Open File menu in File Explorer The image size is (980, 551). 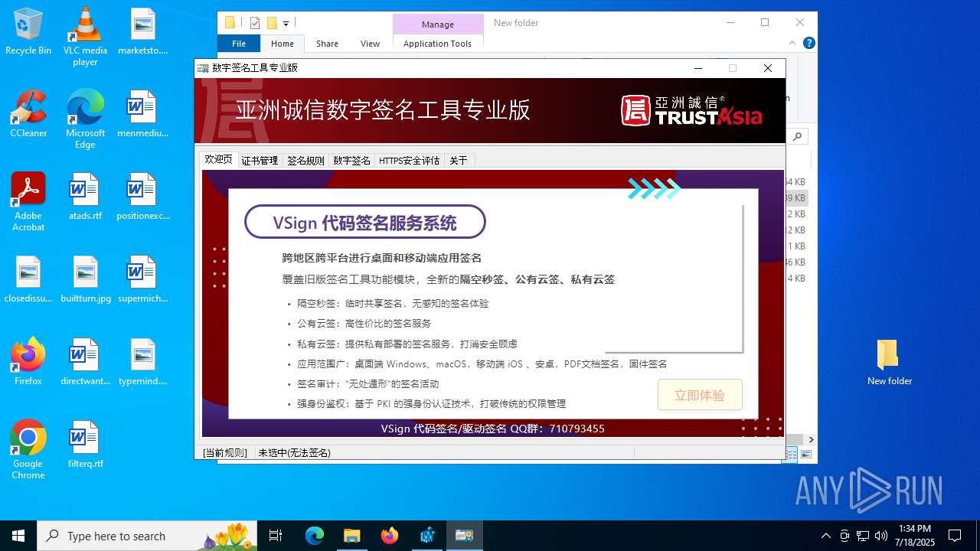[x=239, y=44]
